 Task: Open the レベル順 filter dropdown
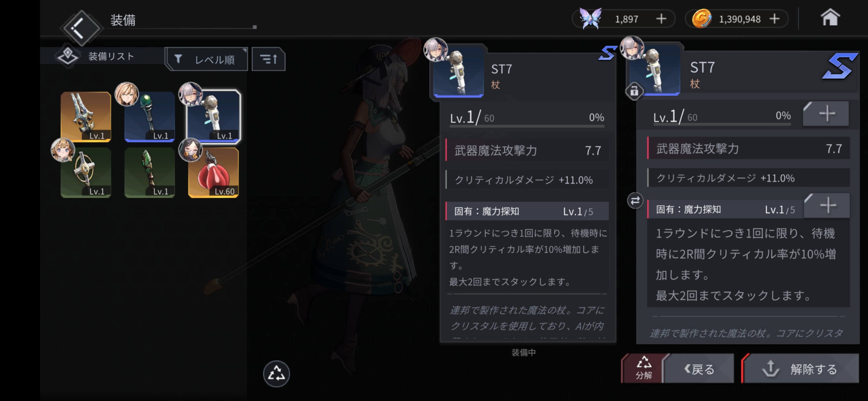click(207, 59)
